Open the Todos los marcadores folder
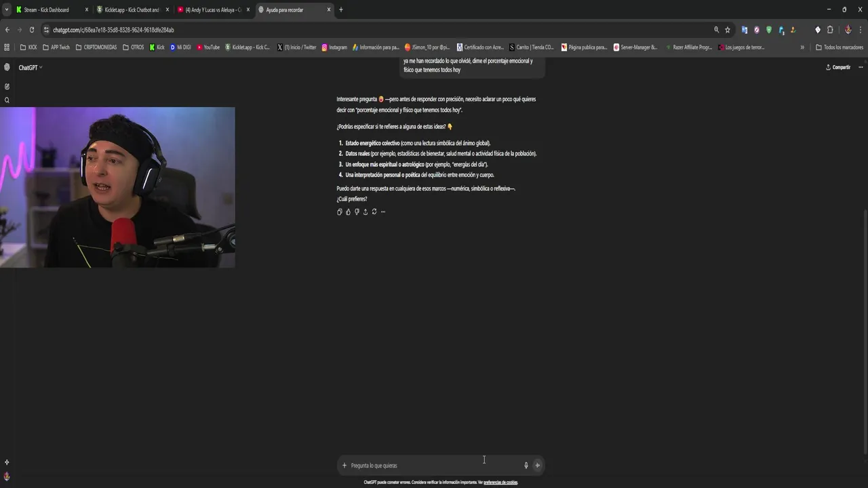Viewport: 868px width, 488px height. [x=839, y=47]
